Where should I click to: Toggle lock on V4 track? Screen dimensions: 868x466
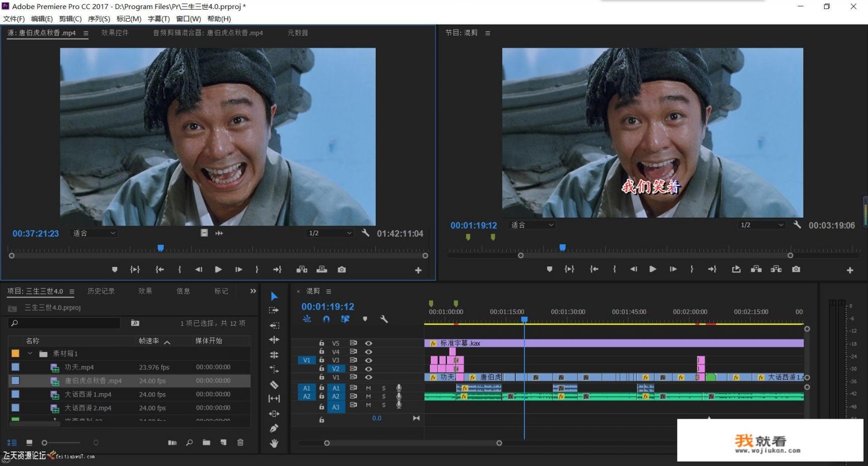point(321,351)
